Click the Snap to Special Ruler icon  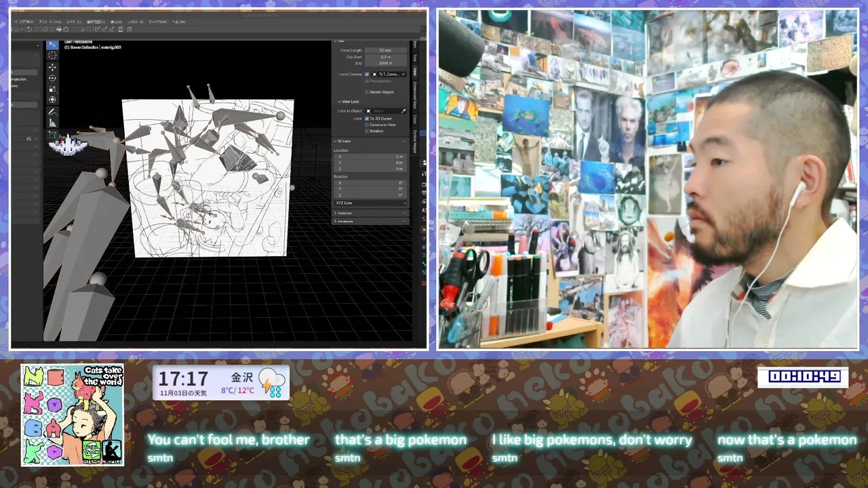pyautogui.click(x=104, y=29)
